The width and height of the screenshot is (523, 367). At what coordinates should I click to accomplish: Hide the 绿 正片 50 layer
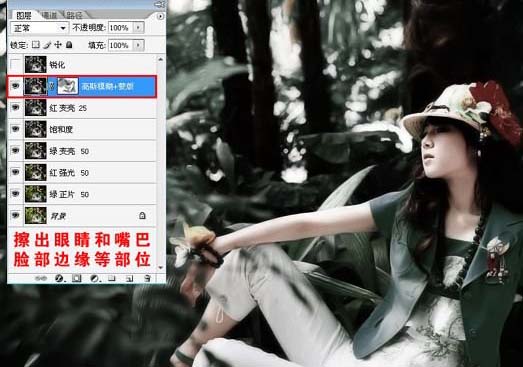15,194
